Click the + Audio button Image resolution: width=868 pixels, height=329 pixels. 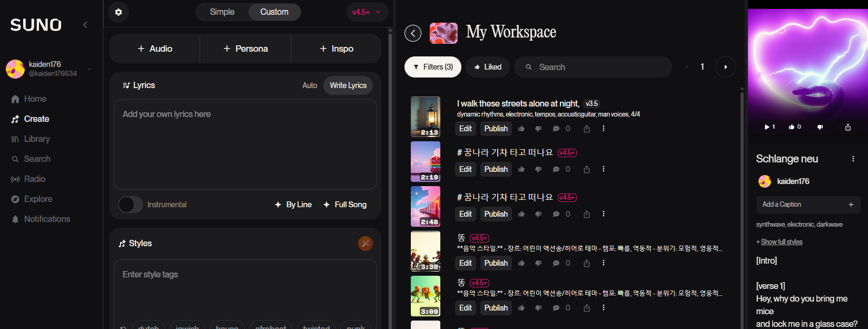tap(155, 49)
